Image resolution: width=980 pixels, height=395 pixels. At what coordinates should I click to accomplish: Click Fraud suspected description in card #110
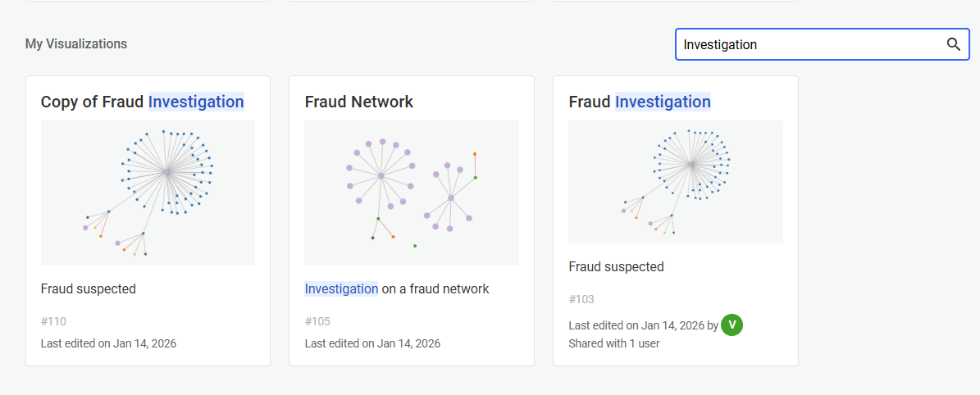88,288
